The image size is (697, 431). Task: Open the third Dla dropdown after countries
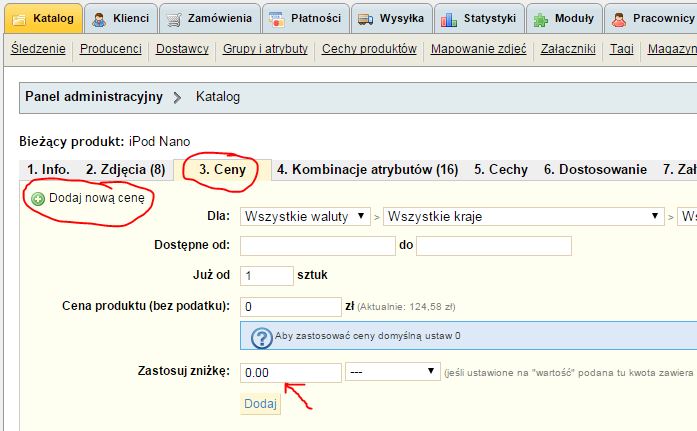coord(687,217)
